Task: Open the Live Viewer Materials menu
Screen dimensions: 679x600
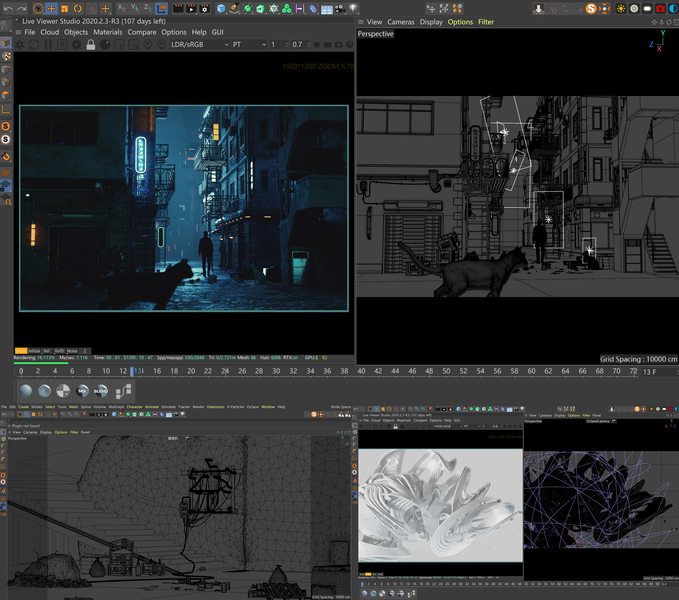Action: [108, 32]
